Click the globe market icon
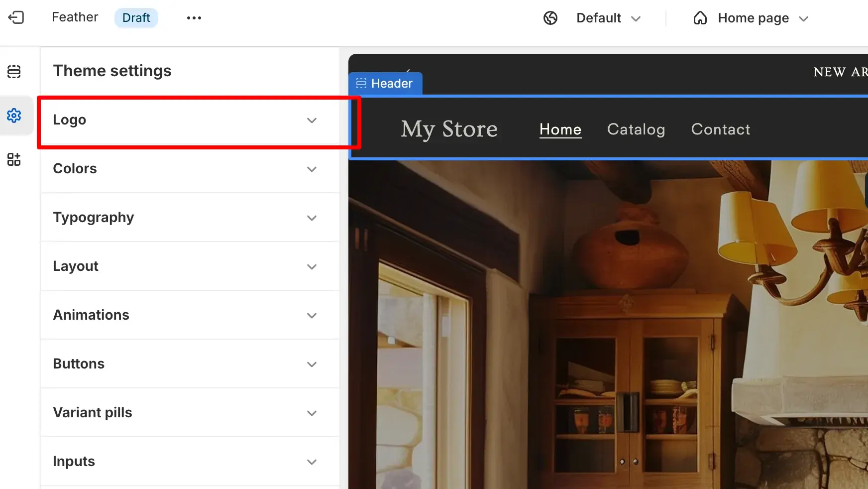 click(x=550, y=18)
